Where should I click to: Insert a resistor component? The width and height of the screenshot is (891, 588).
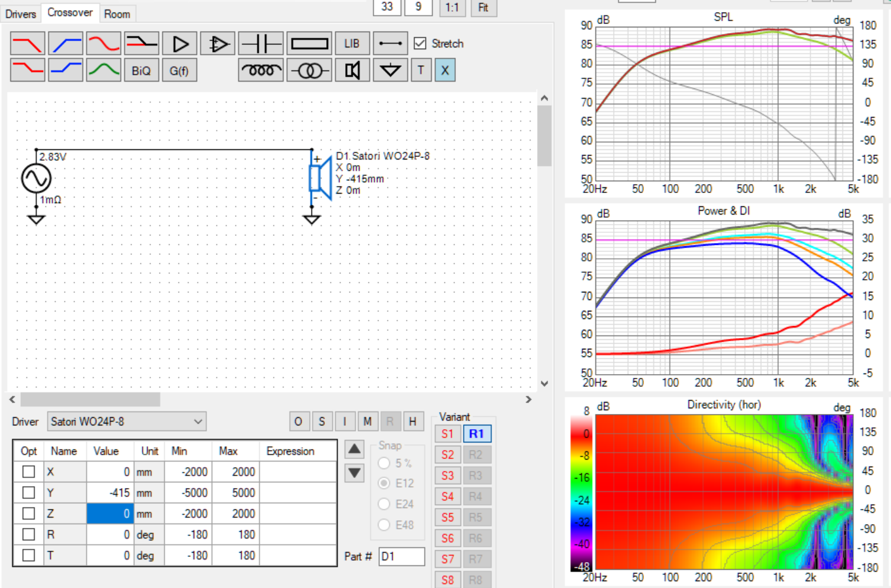[309, 44]
